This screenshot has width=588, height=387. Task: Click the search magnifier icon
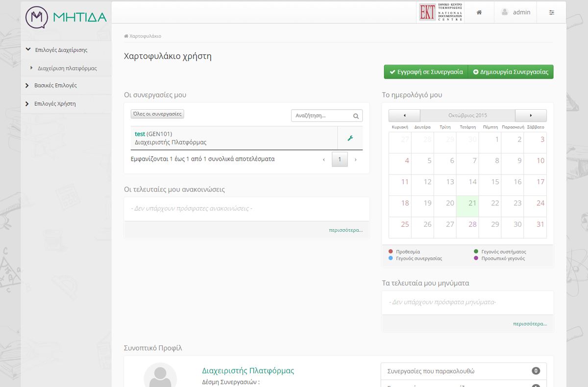pos(356,116)
